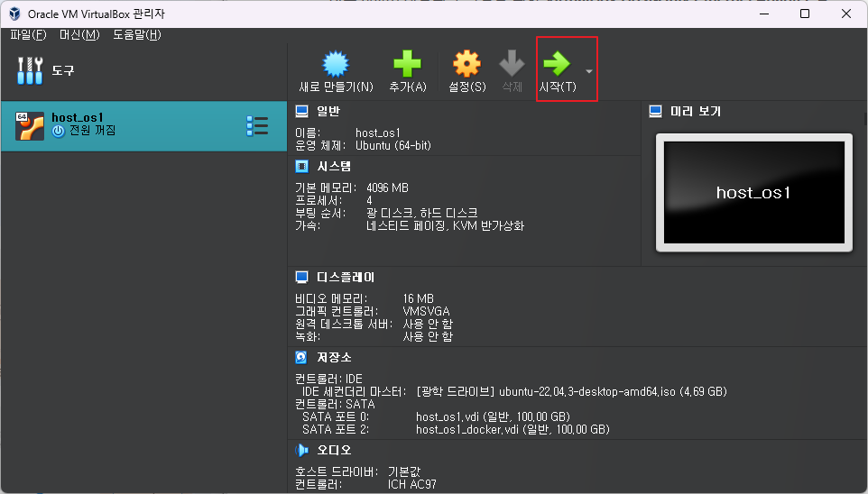The image size is (868, 494).
Task: Click the base memory value 4096 MB
Action: coord(387,188)
